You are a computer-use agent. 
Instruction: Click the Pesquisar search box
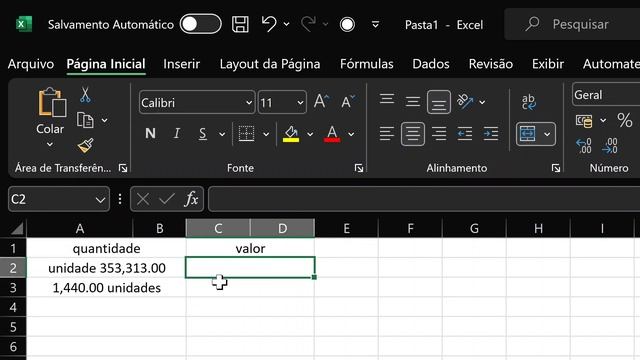coord(572,24)
